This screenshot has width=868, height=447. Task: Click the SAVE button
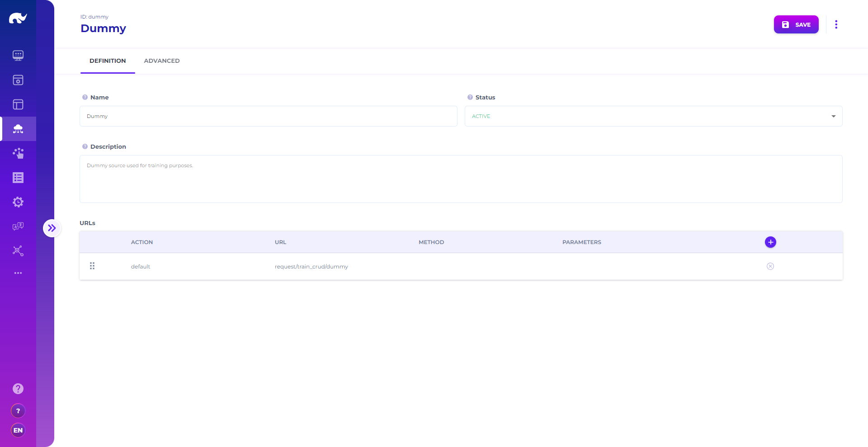coord(796,24)
